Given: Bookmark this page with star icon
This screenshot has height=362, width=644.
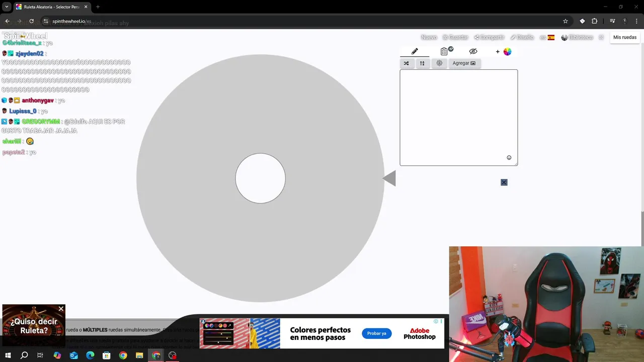Looking at the screenshot, I should point(566,21).
